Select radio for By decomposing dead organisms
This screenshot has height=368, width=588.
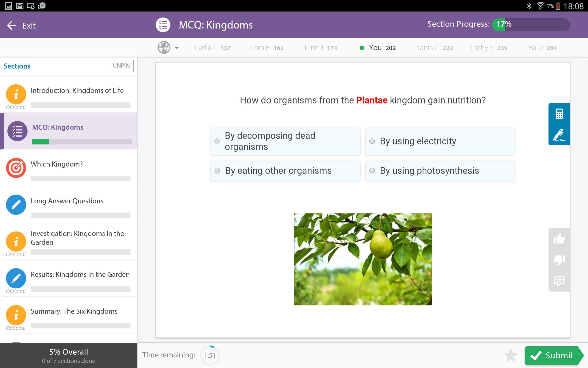[217, 141]
